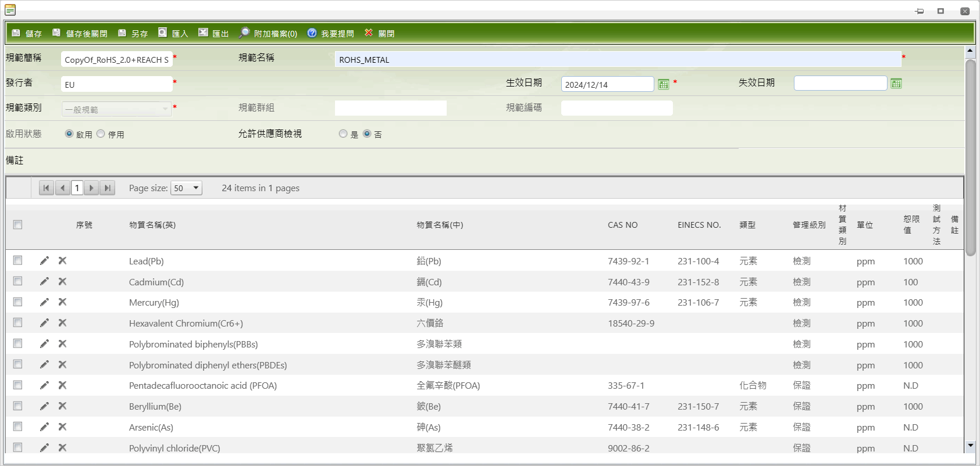Delete the Beryllium(Be) row
The image size is (980, 466).
click(x=62, y=406)
